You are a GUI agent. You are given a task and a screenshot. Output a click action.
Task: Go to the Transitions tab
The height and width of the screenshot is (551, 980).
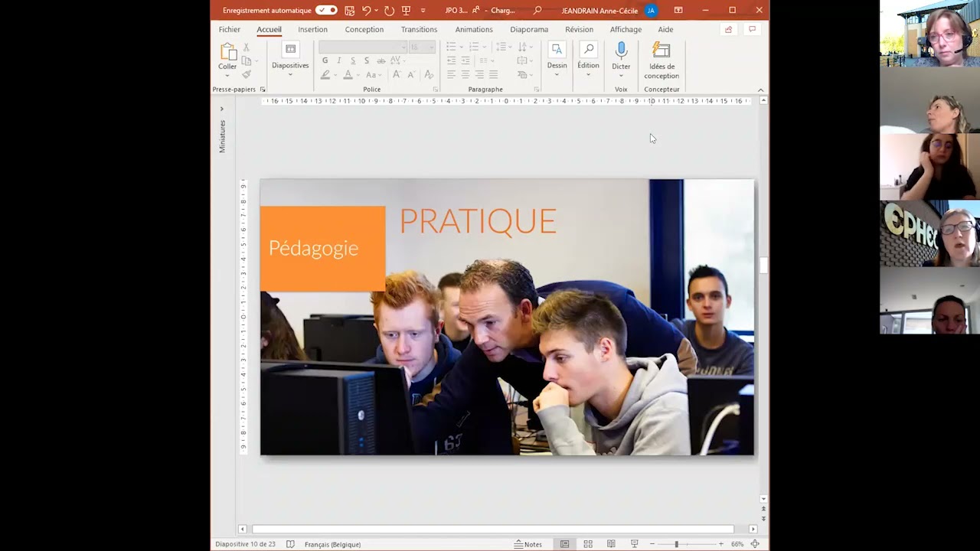[x=419, y=29]
